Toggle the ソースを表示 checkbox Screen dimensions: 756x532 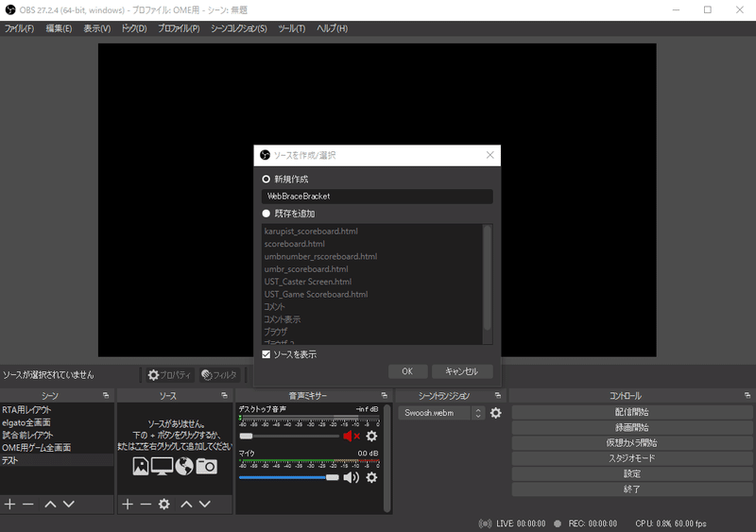click(x=266, y=354)
